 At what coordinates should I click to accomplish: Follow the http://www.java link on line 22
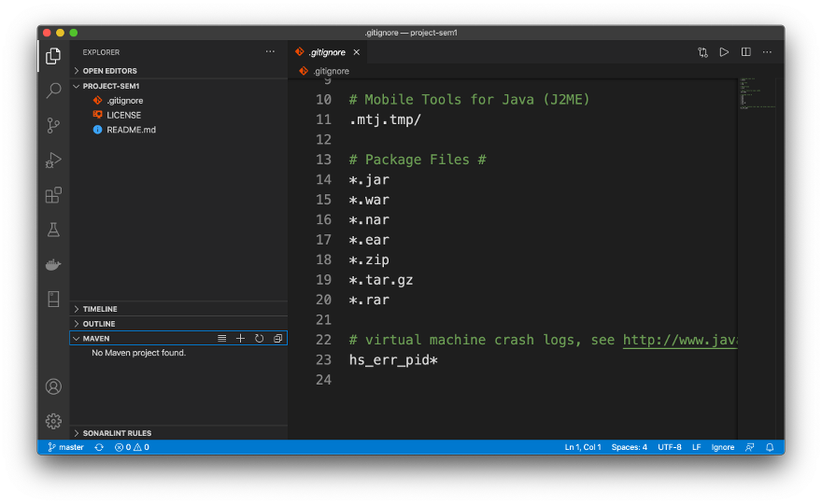pyautogui.click(x=679, y=340)
